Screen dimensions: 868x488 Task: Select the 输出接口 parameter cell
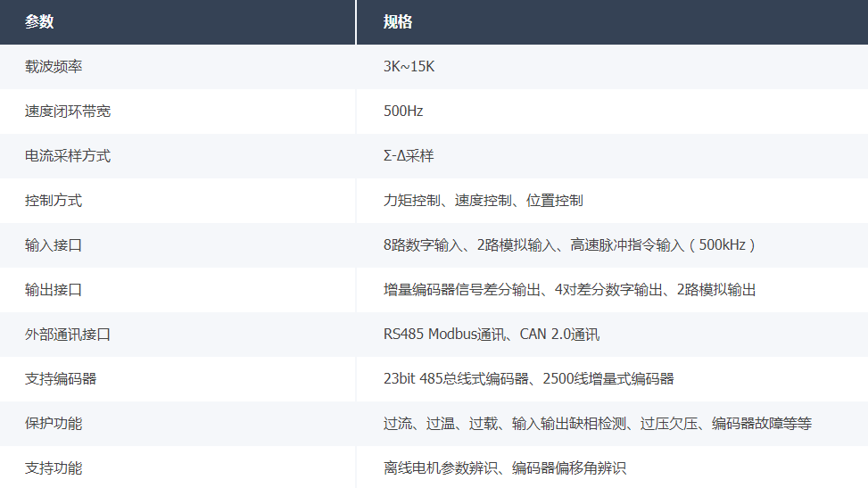tap(178, 290)
